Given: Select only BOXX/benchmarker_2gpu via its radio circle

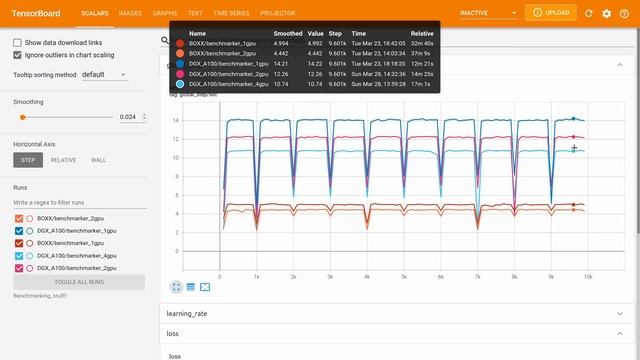Looking at the screenshot, I should [29, 218].
